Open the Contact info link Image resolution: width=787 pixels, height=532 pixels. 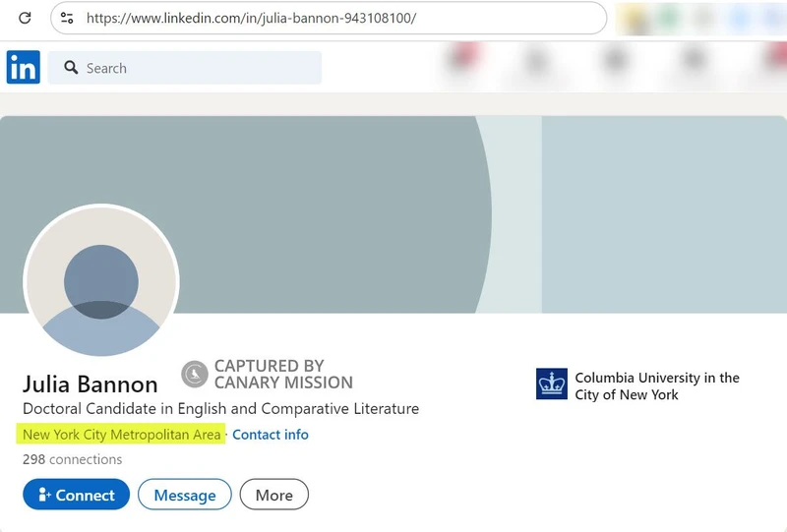270,435
